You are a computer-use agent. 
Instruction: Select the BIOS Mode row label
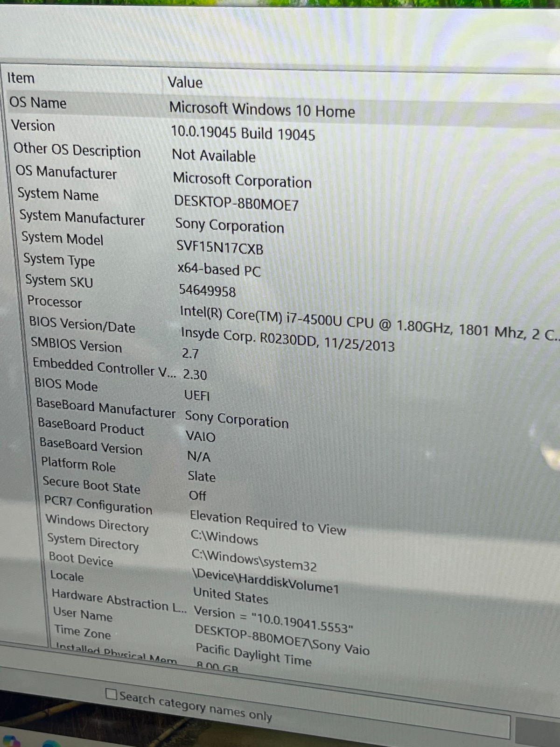(66, 385)
